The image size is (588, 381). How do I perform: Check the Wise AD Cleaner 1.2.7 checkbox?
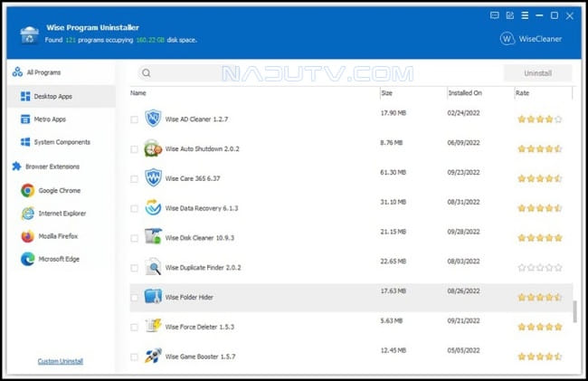(x=134, y=119)
